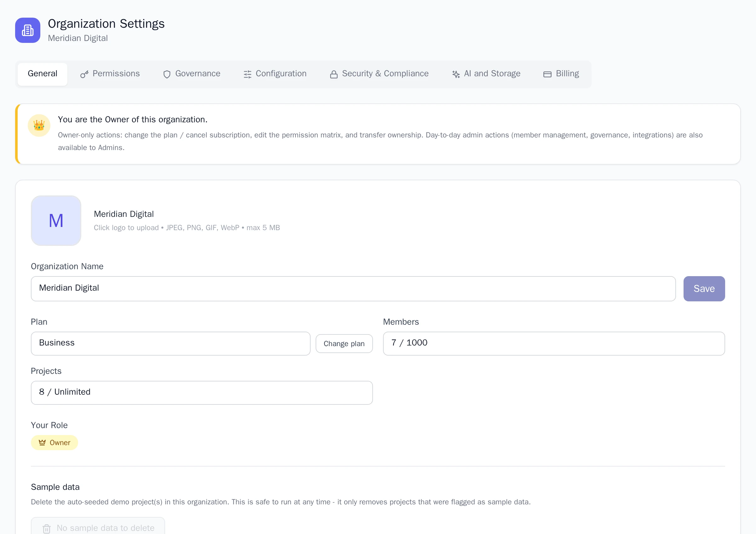
Task: Click the Plan label
Action: (x=39, y=322)
